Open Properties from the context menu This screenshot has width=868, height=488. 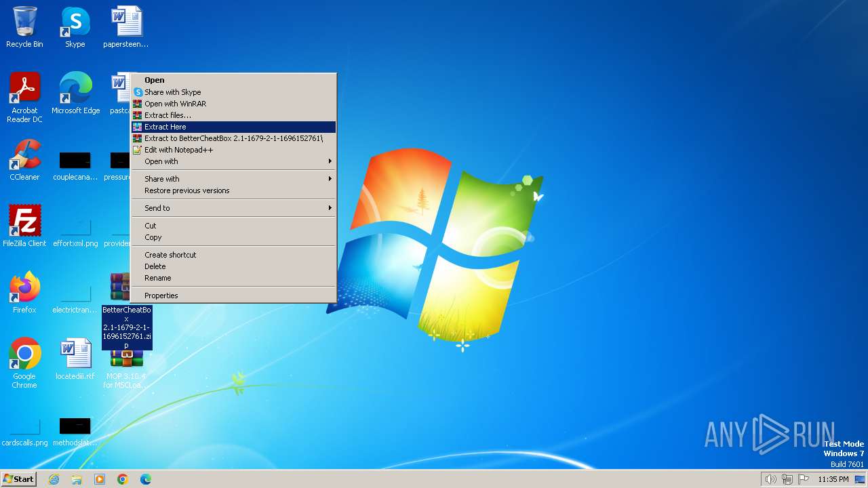tap(233, 296)
